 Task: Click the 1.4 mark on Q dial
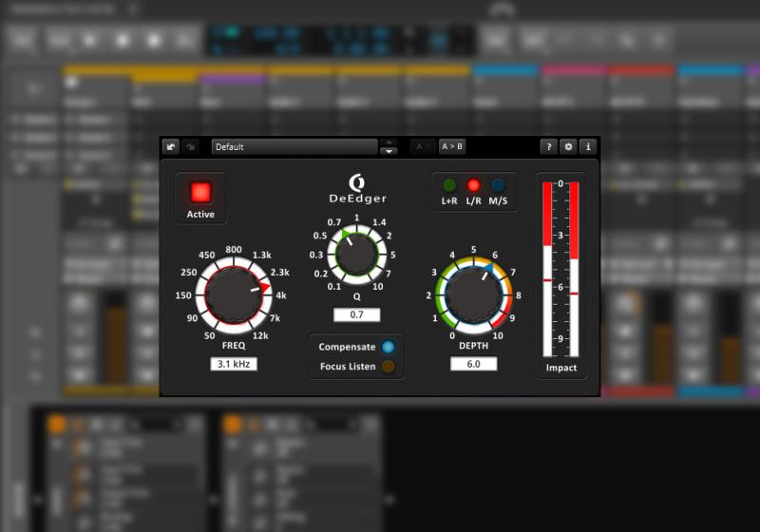pos(379,222)
